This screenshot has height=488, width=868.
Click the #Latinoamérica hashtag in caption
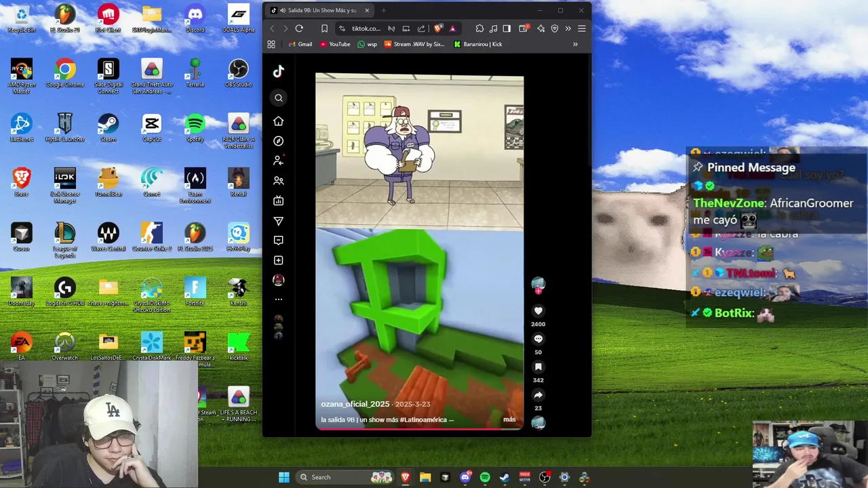click(x=423, y=420)
